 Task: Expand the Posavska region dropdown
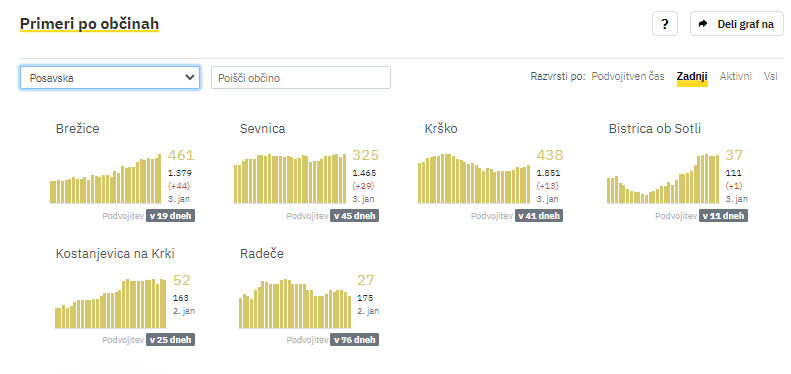coord(110,78)
